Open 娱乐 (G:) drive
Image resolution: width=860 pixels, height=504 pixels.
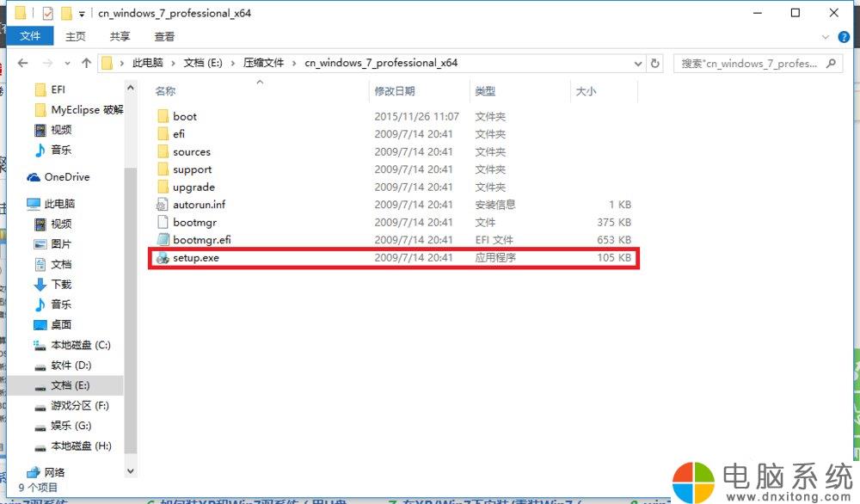(x=63, y=426)
